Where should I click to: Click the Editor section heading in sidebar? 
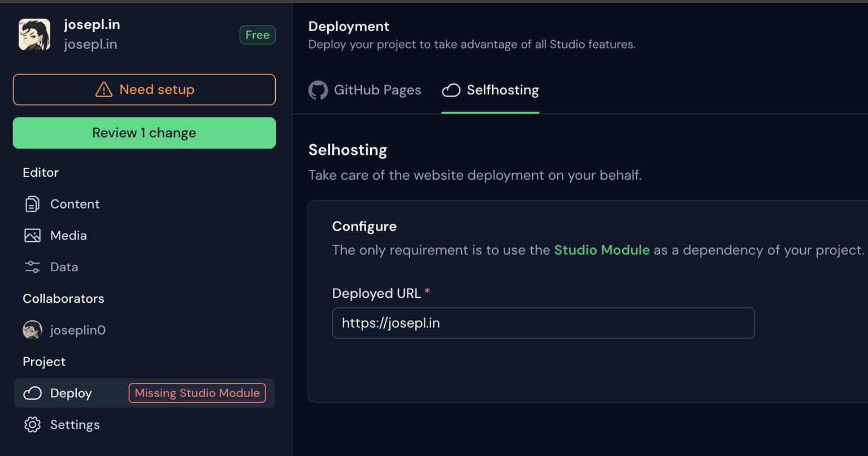click(x=41, y=172)
